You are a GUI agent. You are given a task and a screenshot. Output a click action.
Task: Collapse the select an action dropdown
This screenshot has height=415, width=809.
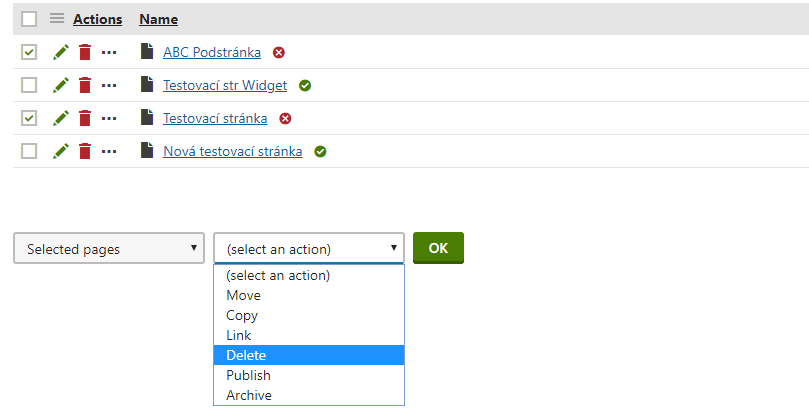(309, 249)
